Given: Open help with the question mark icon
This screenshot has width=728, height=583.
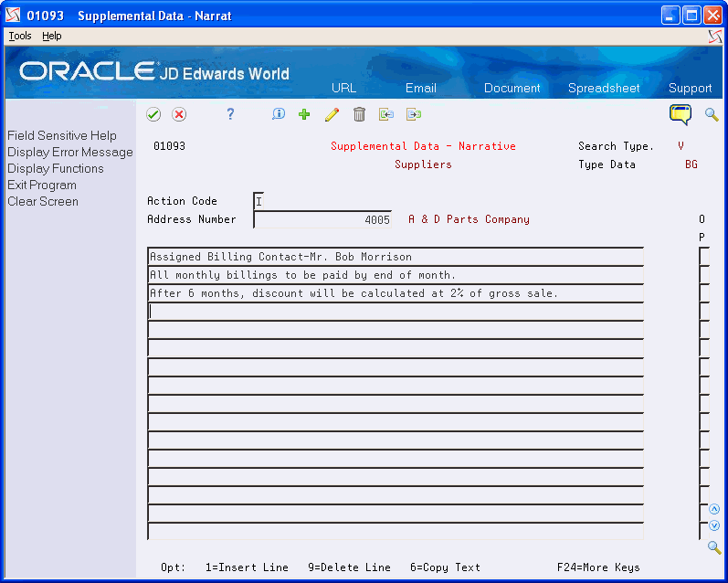Looking at the screenshot, I should (x=230, y=114).
